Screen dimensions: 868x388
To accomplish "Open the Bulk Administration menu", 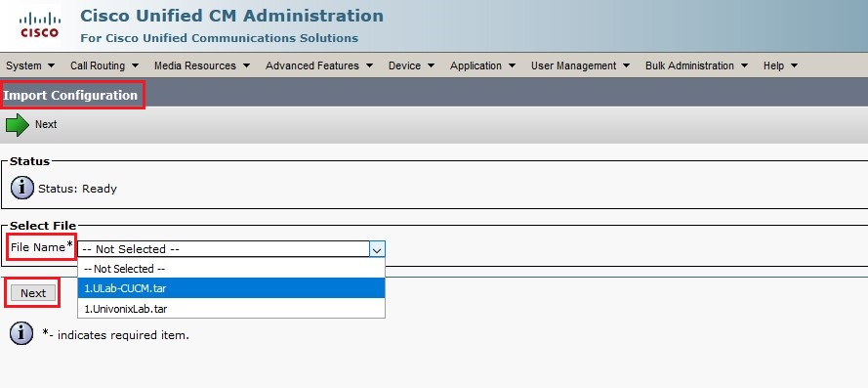I will tap(696, 65).
